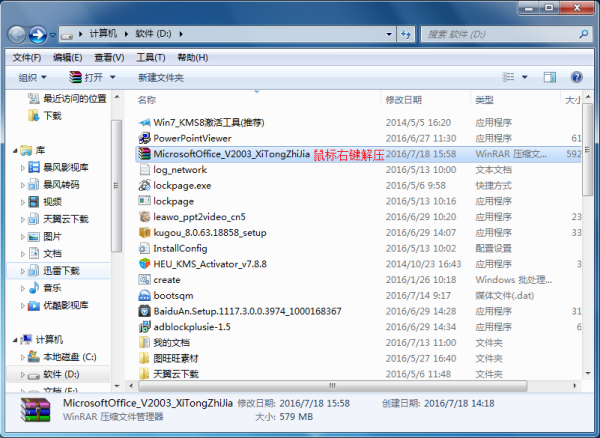Click the adblockplusie-1.5 installer icon
Screen dimensions: 600x438
[144, 327]
